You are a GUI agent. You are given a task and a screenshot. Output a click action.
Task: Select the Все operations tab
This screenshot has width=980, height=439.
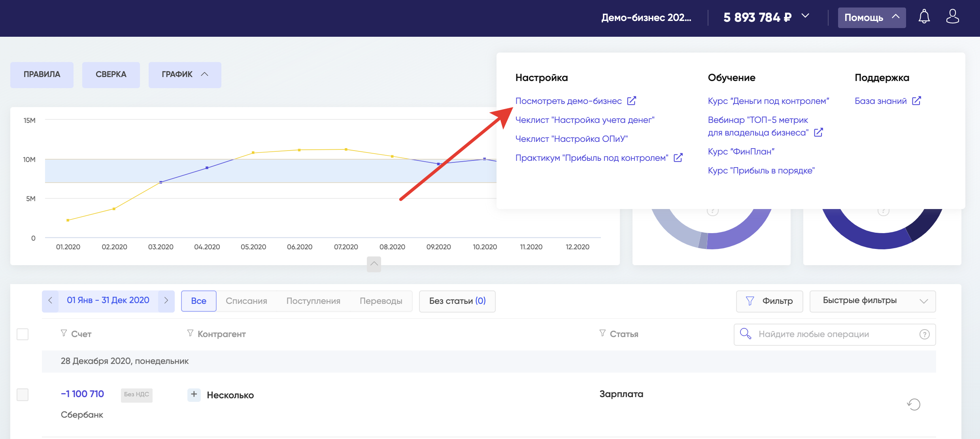click(198, 301)
